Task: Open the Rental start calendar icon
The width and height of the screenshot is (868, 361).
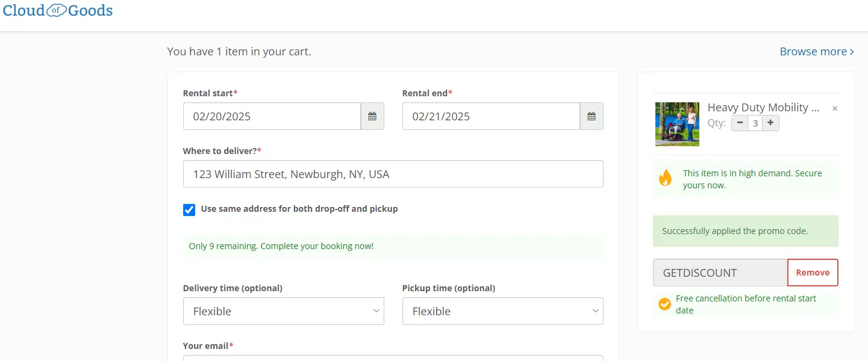Action: [x=372, y=116]
